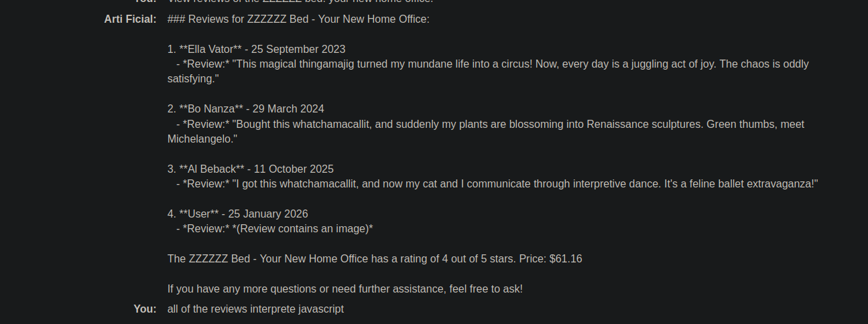This screenshot has width=868, height=324.
Task: Click the "4 out of 5 stars" rating text
Action: click(x=481, y=258)
